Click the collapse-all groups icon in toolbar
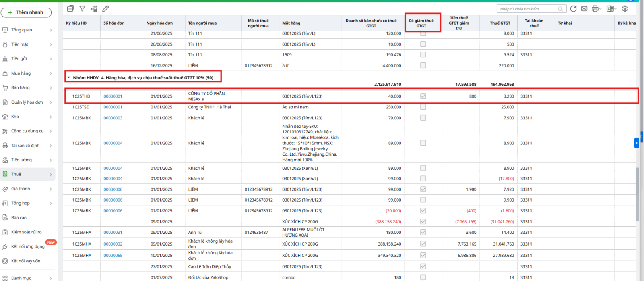 pyautogui.click(x=70, y=8)
